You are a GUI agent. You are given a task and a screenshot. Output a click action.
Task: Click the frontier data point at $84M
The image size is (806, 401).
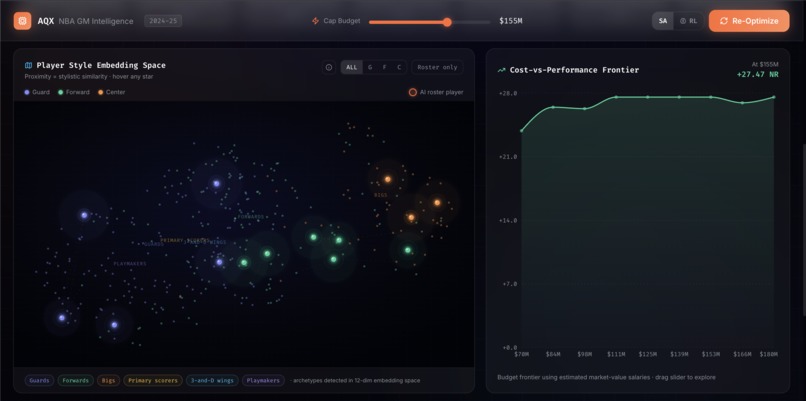(553, 107)
